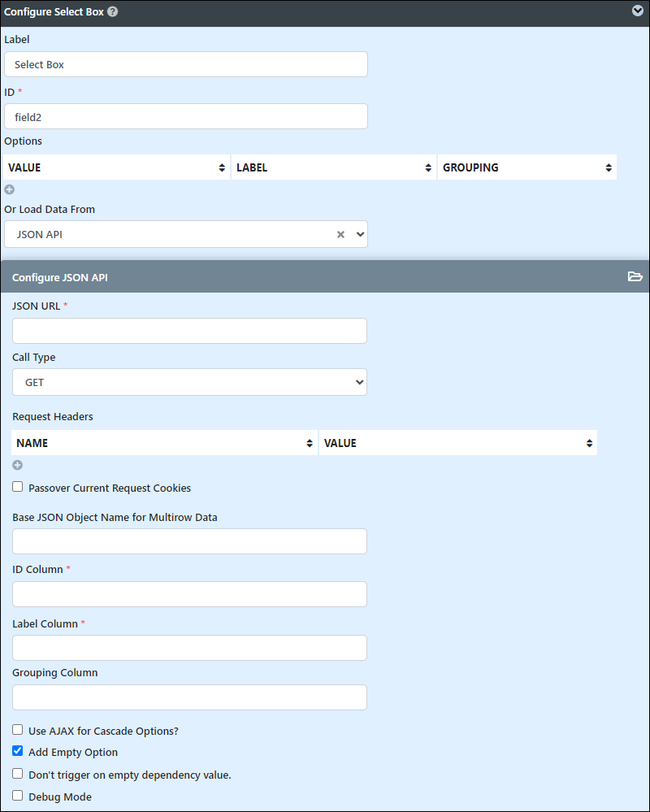650x812 pixels.
Task: Collapse the Configure Select Box panel
Action: [x=638, y=11]
